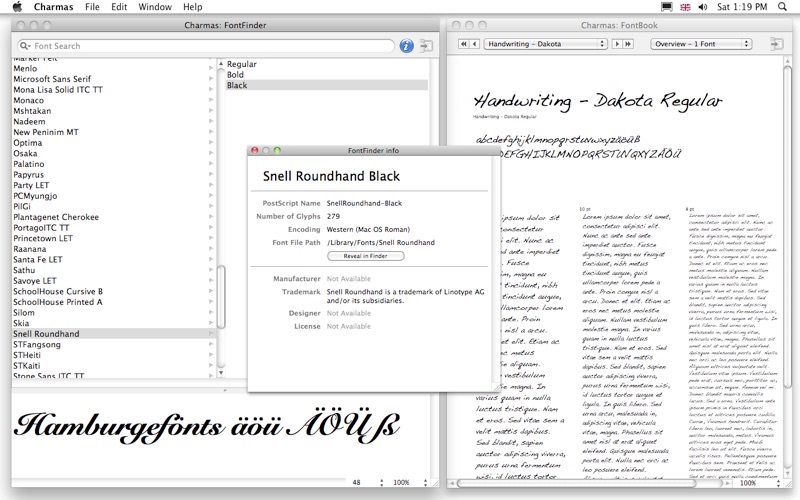This screenshot has height=500, width=800.
Task: Expand the Menlo row arrow
Action: [x=211, y=68]
